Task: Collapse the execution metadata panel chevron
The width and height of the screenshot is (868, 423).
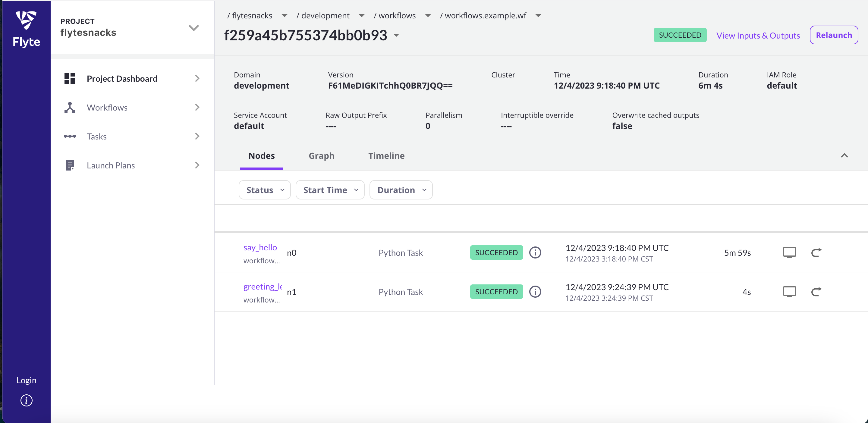Action: (844, 155)
